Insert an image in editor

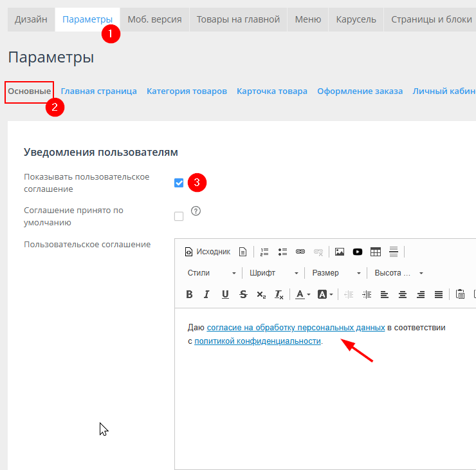340,252
